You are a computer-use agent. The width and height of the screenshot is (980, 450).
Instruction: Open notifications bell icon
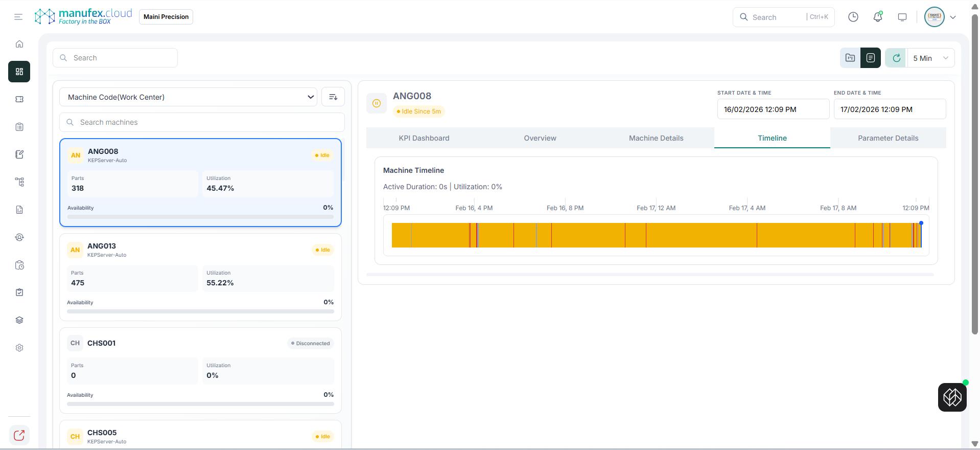click(878, 17)
